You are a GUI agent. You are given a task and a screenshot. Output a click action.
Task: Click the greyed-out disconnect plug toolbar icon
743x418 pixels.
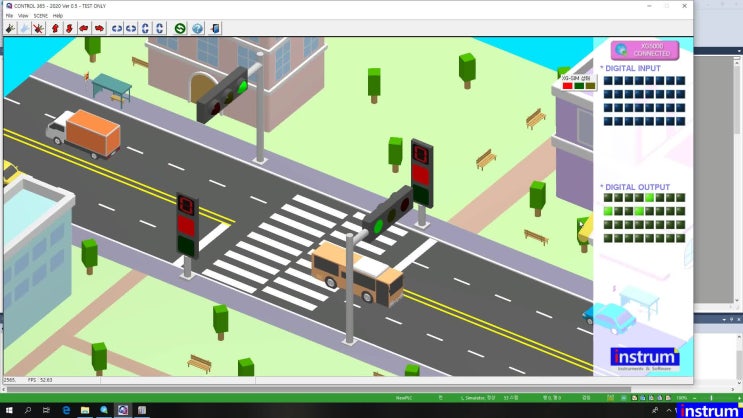click(25, 28)
